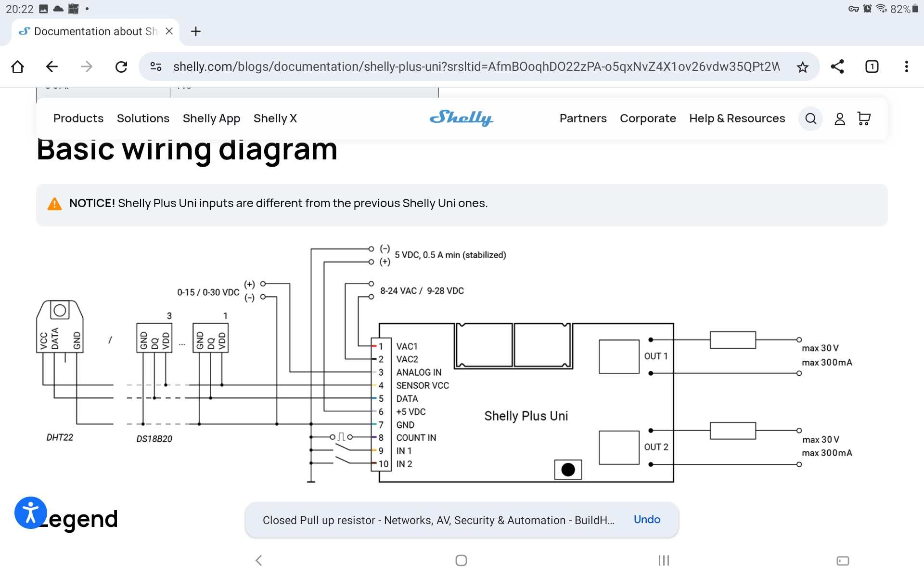Close the Documentation about Shelly tab
Viewport: 924px width, 578px height.
pos(169,31)
